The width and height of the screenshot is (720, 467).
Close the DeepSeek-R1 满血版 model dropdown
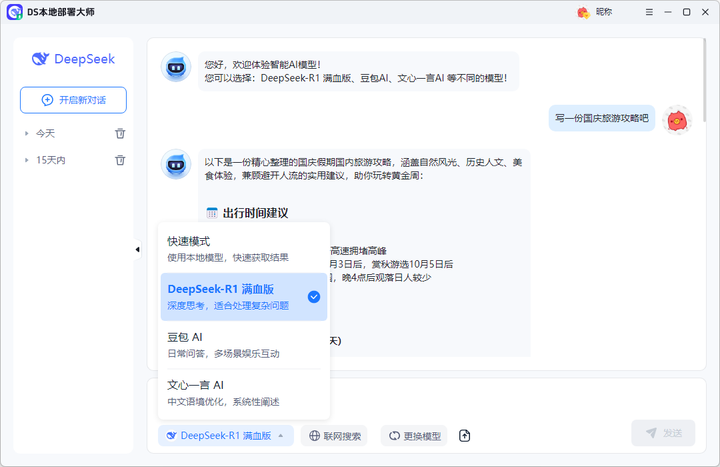click(x=225, y=435)
